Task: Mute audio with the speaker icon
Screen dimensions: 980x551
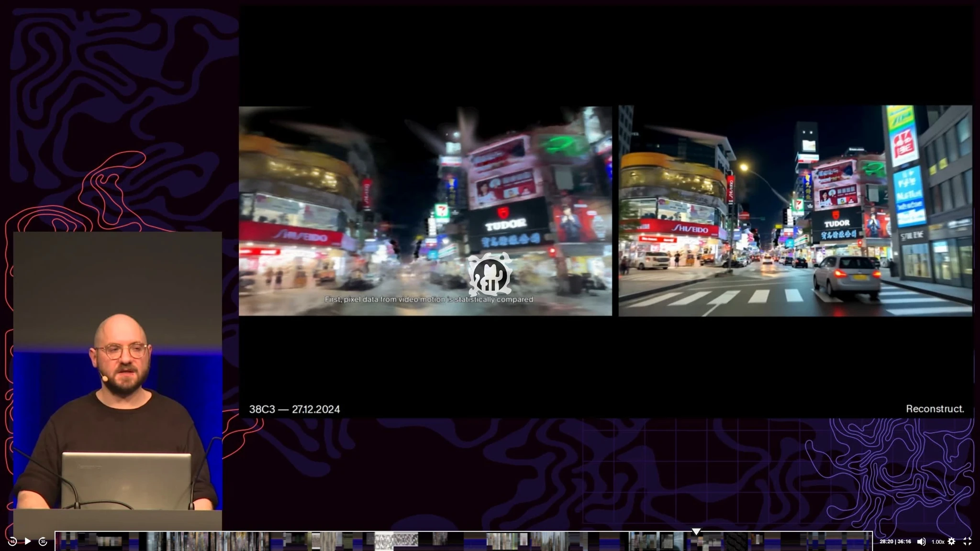Action: (x=921, y=541)
